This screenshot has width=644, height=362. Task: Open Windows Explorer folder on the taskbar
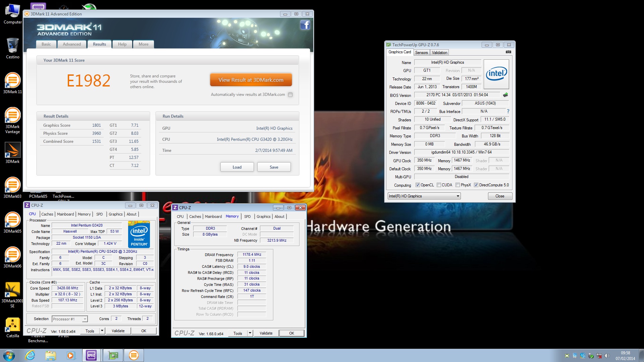click(x=51, y=355)
